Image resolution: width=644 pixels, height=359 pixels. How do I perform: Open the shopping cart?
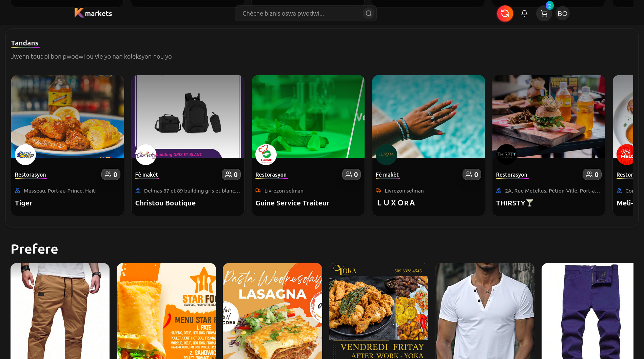coord(544,14)
